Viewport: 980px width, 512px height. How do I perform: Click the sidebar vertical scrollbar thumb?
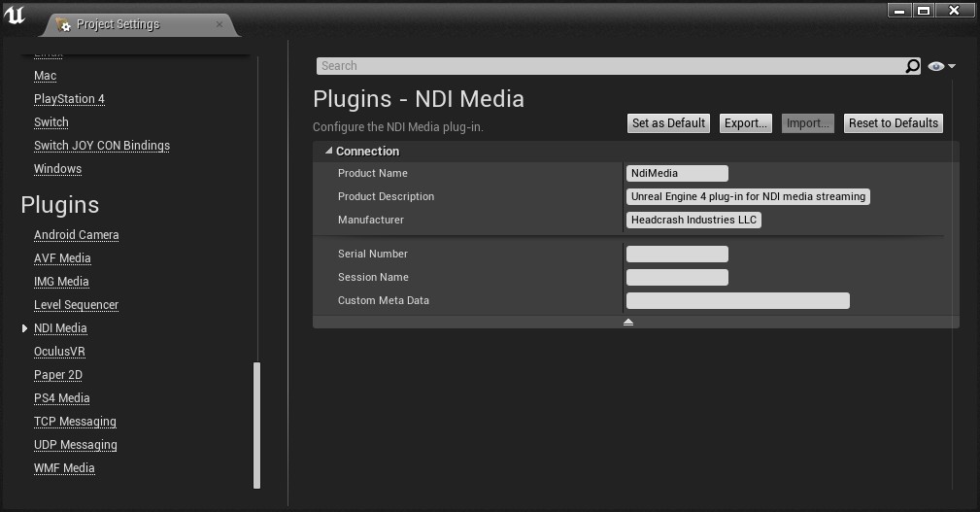[256, 426]
